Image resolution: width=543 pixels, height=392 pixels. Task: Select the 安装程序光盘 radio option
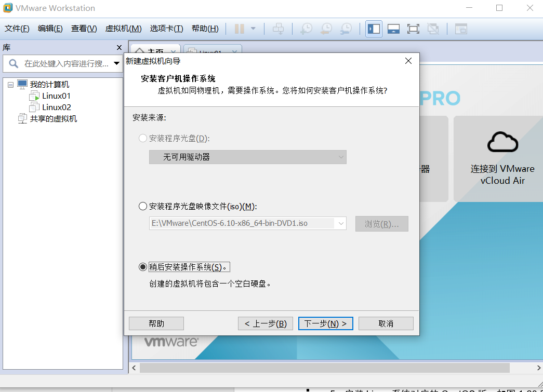143,138
